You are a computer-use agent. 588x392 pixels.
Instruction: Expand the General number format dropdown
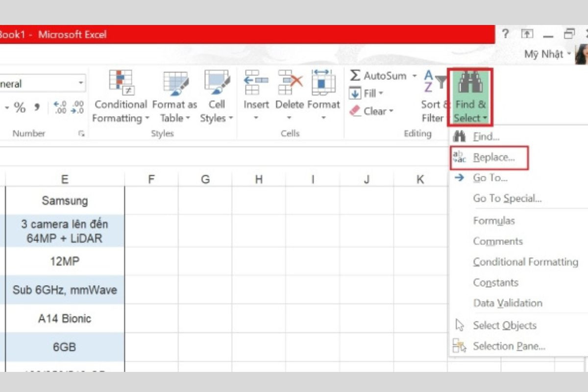pos(81,83)
